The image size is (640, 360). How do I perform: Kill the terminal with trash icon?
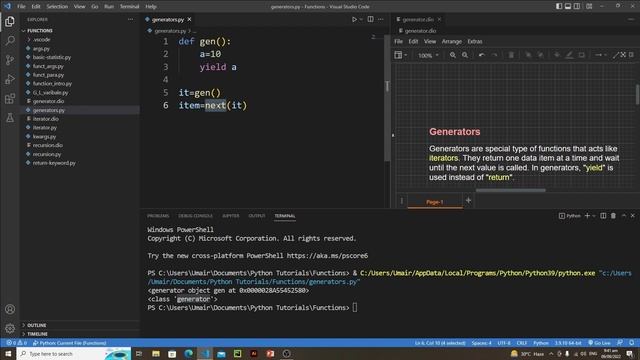[613, 216]
